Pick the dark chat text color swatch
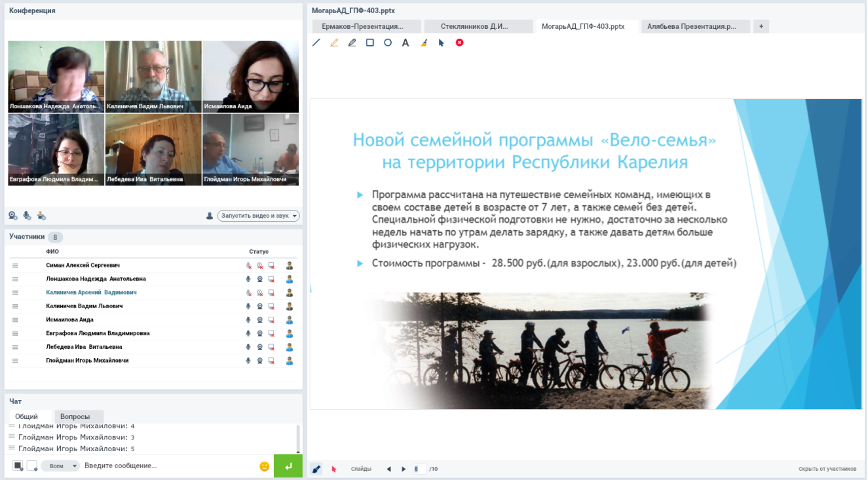The image size is (868, 480). [x=18, y=466]
